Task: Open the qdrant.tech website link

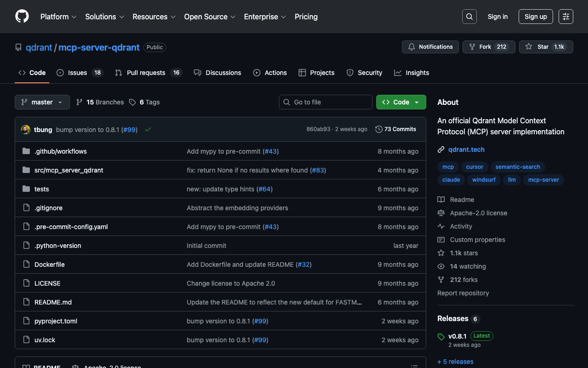Action: (x=466, y=149)
